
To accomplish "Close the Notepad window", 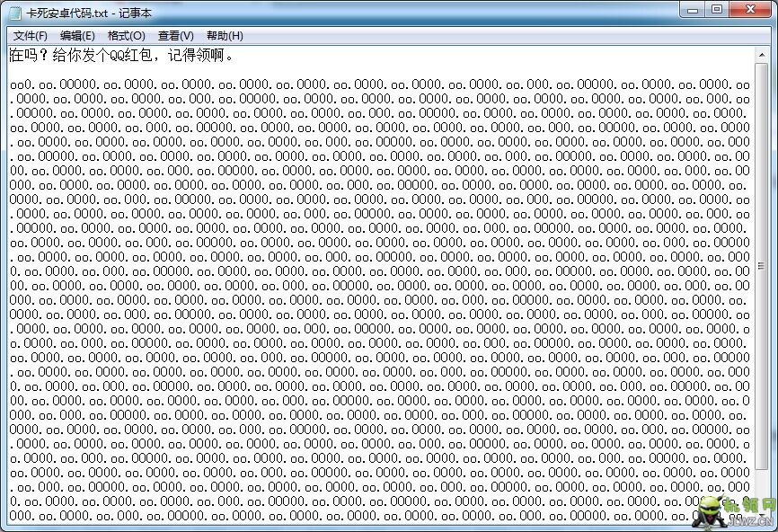I will pos(750,9).
